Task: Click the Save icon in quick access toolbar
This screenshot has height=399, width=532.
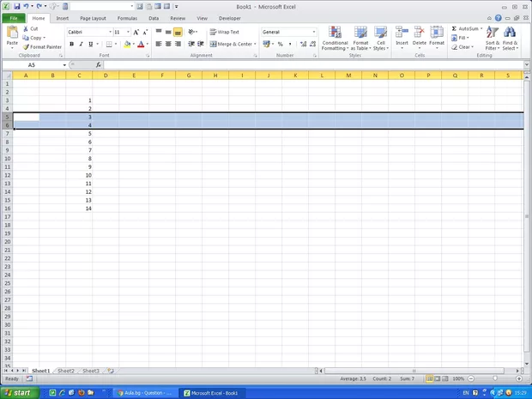Action: [x=16, y=6]
